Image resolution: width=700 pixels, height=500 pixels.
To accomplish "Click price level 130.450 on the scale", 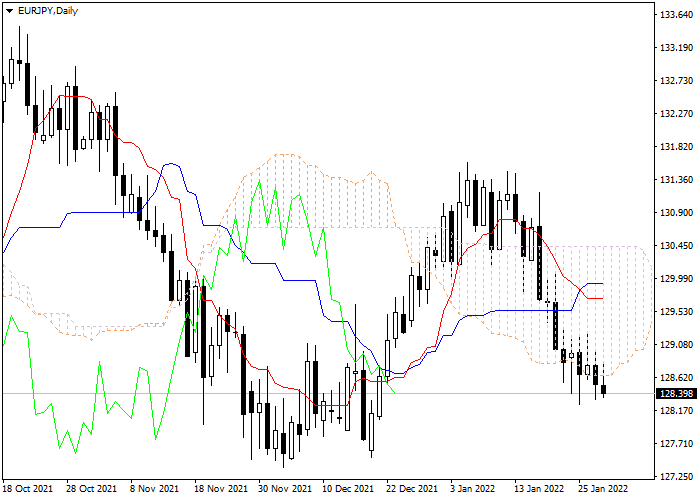I will click(677, 246).
